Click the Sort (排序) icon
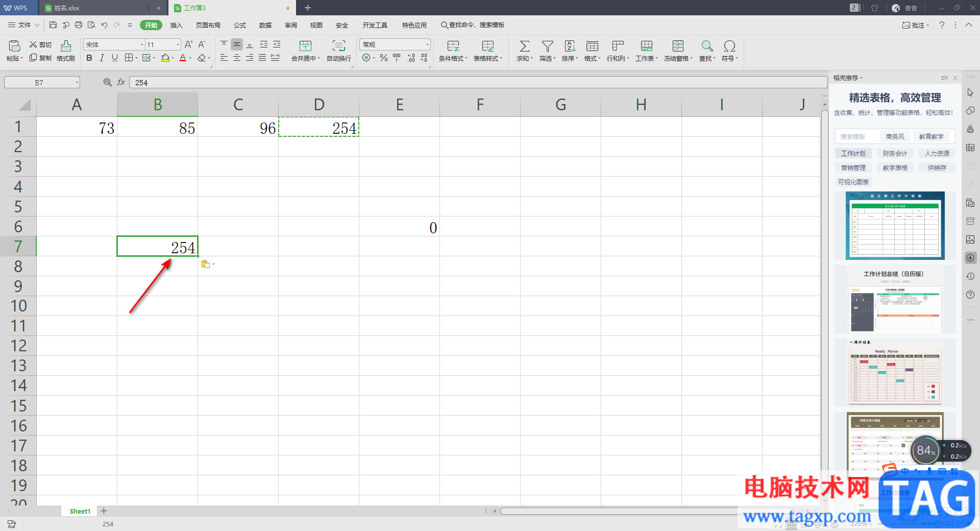Viewport: 980px width, 531px height. coord(570,46)
